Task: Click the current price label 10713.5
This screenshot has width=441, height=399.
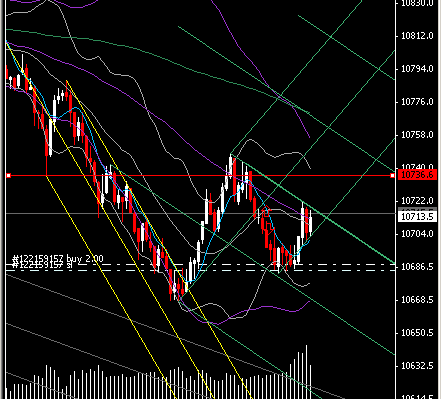Action: click(x=417, y=217)
